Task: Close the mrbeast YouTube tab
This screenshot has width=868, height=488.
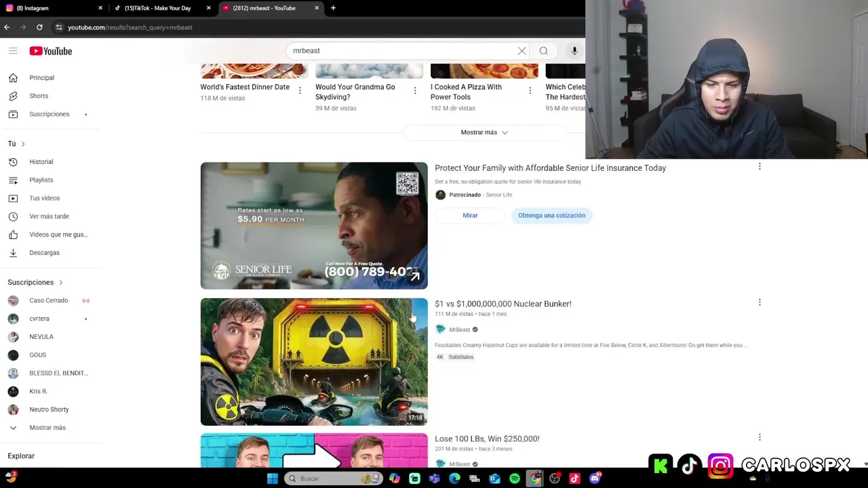Action: [x=317, y=8]
